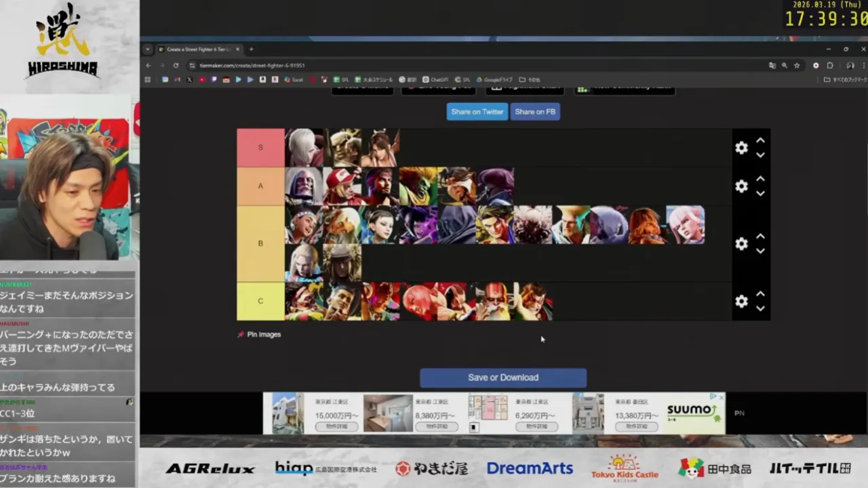Open the zoom magnifier icon in address bar
The image size is (868, 488).
[x=785, y=66]
